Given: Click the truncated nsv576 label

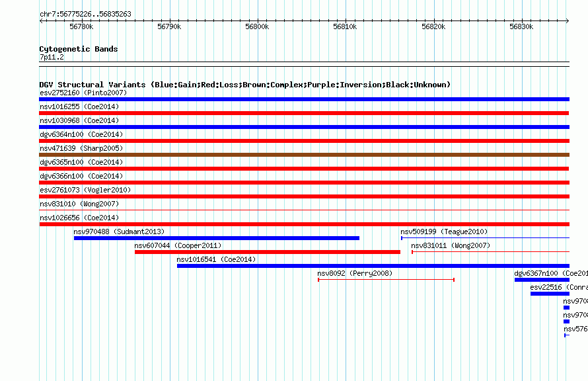Looking at the screenshot, I should (x=575, y=329).
